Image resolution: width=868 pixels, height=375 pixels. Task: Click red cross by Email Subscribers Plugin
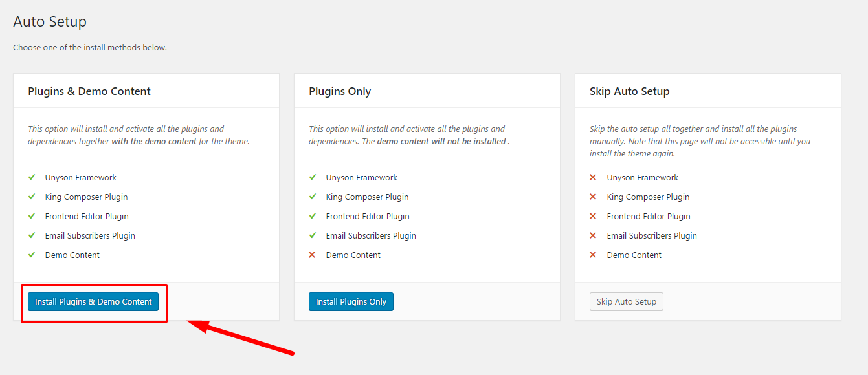594,236
